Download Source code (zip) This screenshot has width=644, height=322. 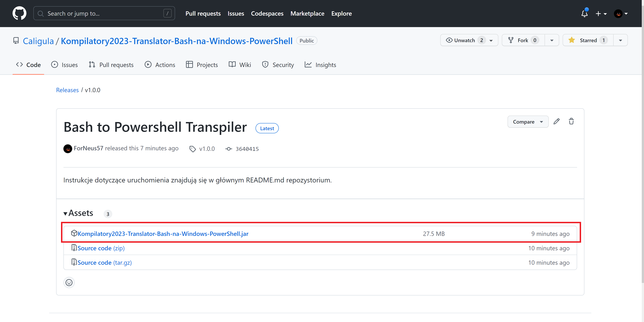pyautogui.click(x=101, y=248)
